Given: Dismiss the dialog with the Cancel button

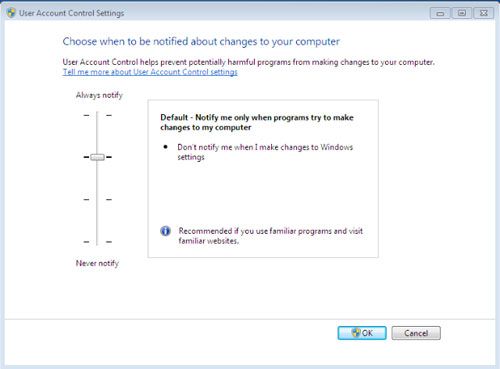Looking at the screenshot, I should [x=416, y=333].
